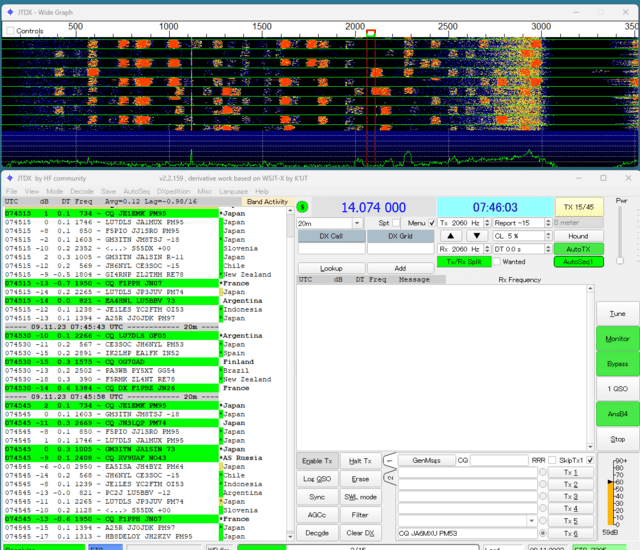Click the 14.074 000 frequency display
This screenshot has width=640, height=550.
pos(373,207)
